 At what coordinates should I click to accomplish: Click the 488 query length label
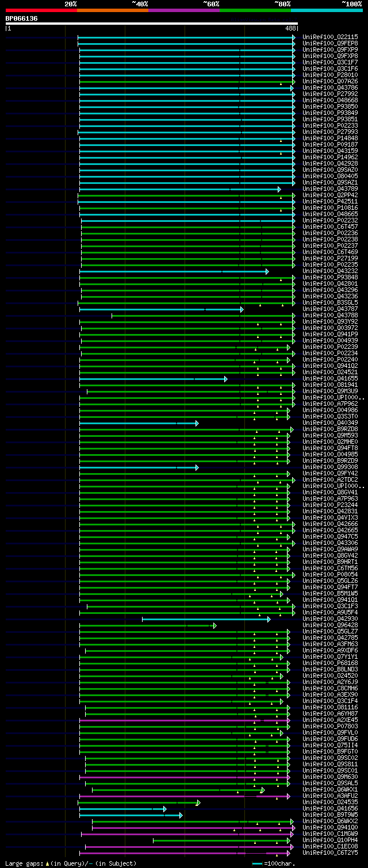(290, 28)
